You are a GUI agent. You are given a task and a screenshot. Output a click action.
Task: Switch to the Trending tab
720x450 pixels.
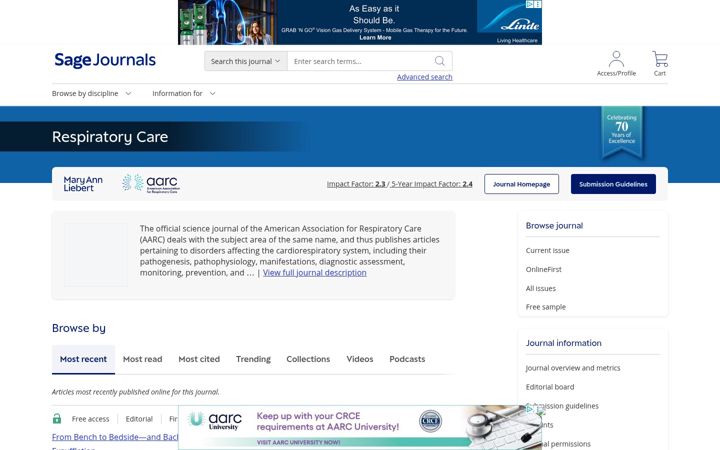point(253,359)
